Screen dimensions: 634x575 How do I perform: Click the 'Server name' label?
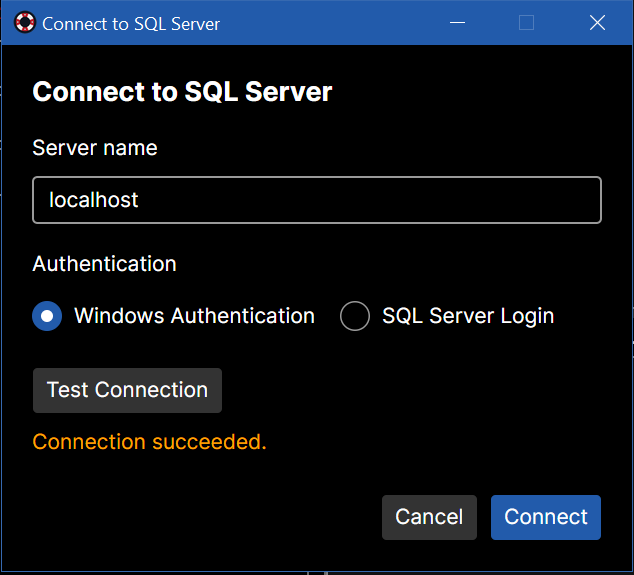[95, 148]
